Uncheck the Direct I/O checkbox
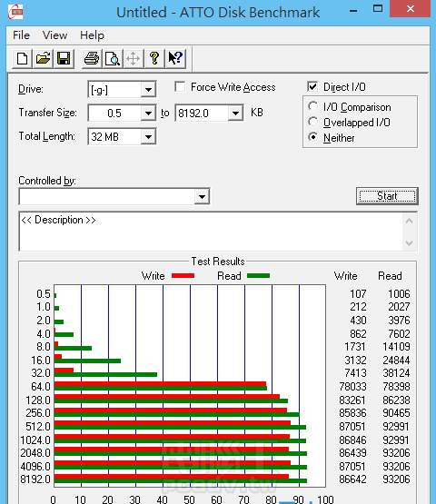 click(312, 87)
